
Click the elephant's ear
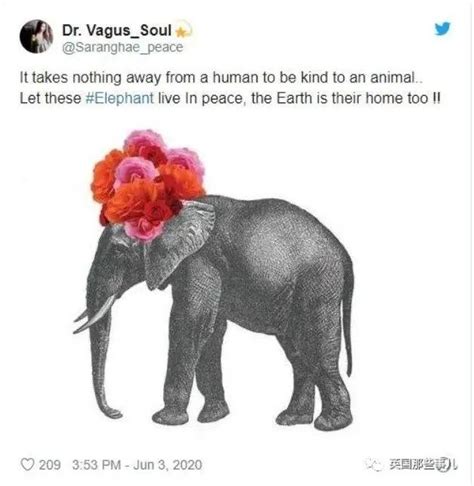[x=178, y=245]
